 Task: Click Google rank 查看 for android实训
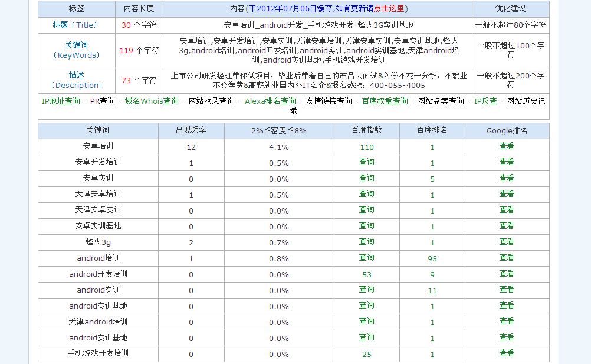point(507,290)
